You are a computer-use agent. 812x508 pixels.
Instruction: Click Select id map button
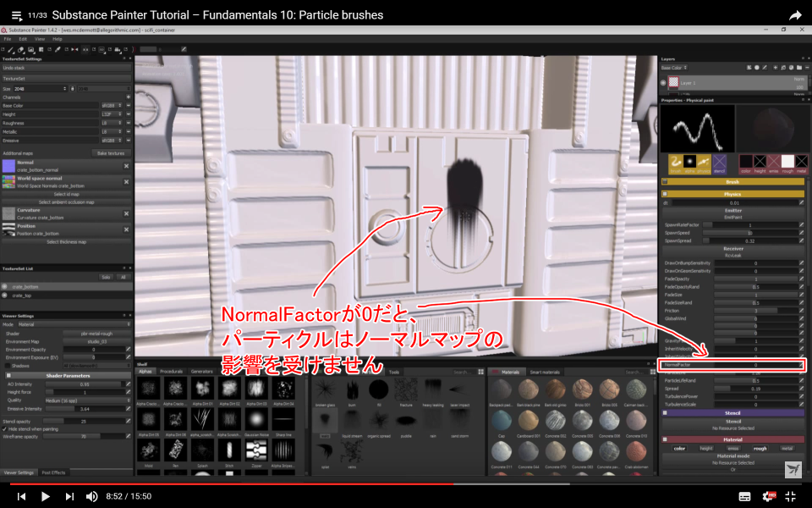[x=66, y=195]
